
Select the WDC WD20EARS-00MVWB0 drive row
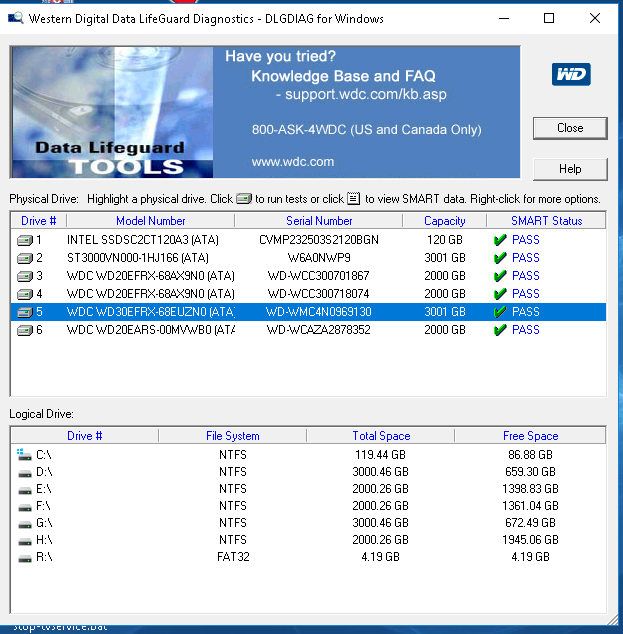tap(150, 330)
